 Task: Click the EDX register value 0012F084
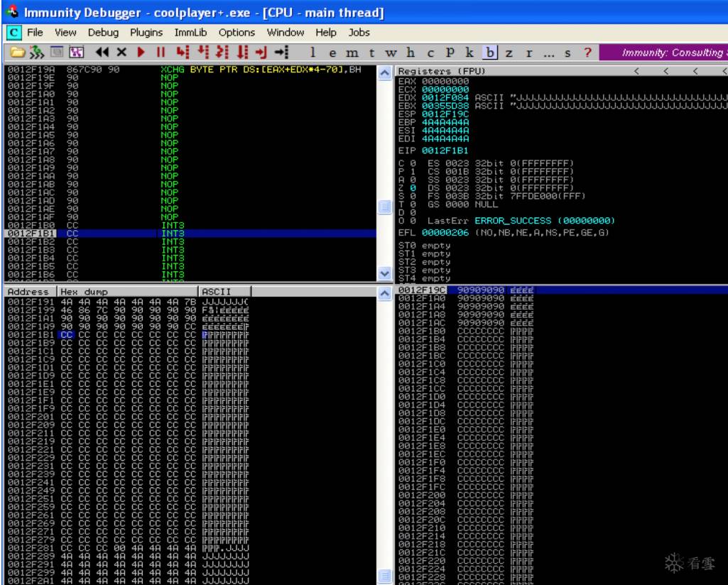tap(445, 98)
